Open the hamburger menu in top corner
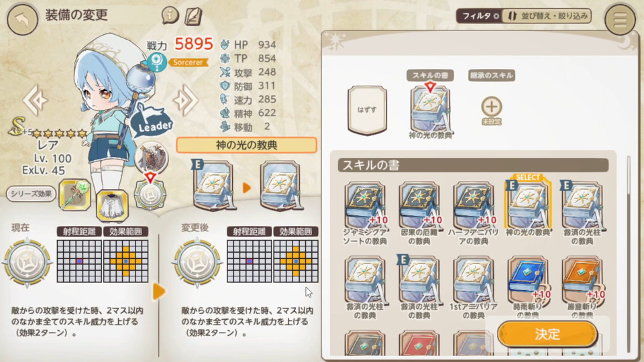This screenshot has height=362, width=644. coord(620,19)
